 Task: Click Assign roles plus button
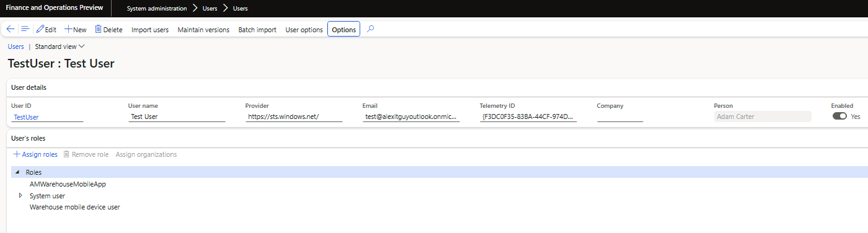pos(35,154)
